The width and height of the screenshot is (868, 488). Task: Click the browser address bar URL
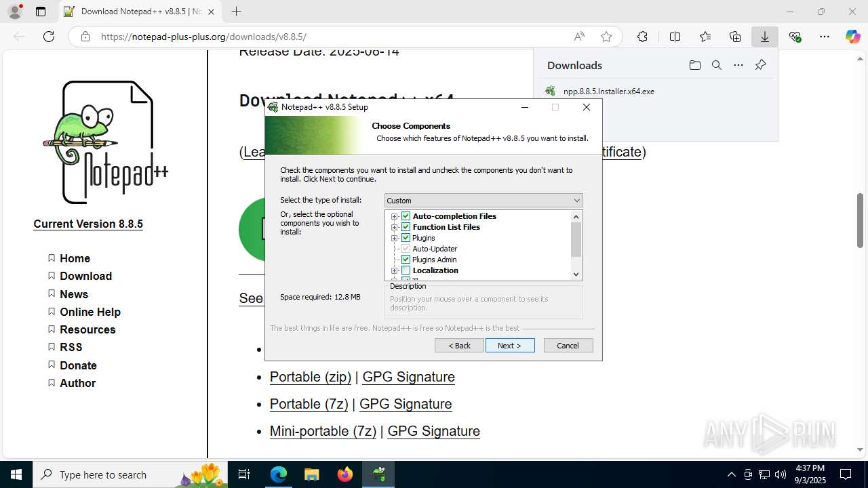203,37
